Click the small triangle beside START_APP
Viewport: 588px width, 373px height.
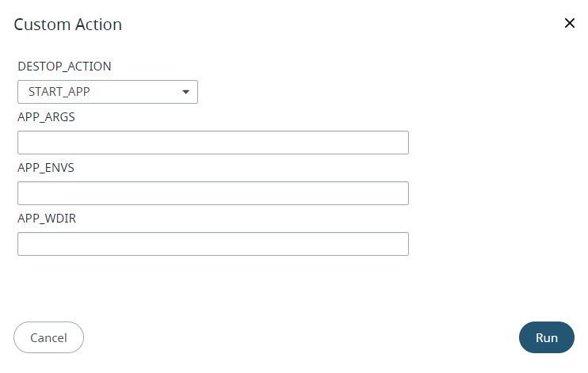click(185, 92)
